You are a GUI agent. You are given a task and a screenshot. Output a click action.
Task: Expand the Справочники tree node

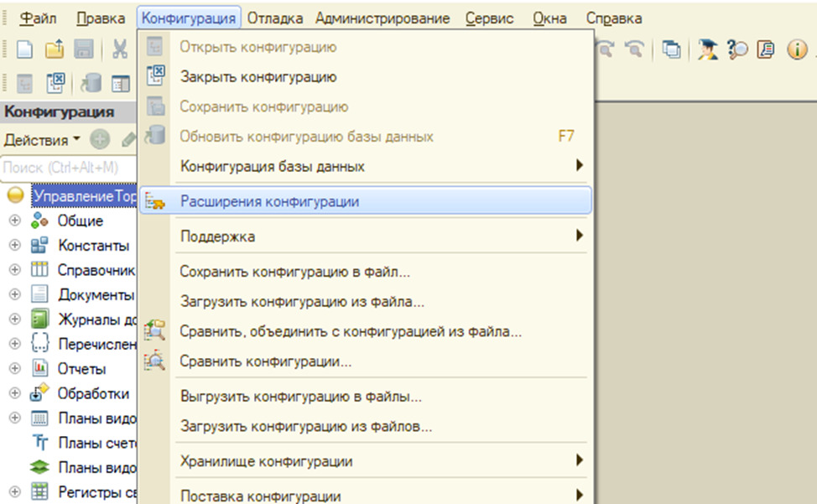[x=15, y=270]
